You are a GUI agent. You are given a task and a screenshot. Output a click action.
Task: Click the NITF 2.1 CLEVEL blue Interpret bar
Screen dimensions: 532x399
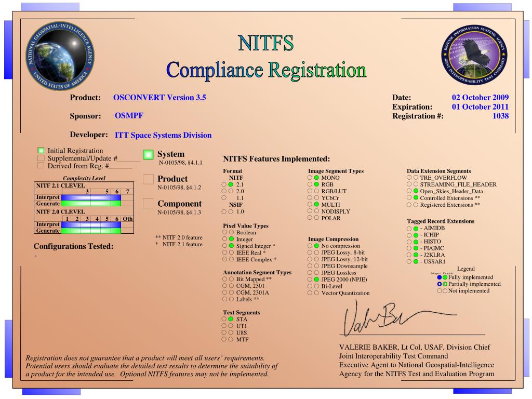coord(91,197)
